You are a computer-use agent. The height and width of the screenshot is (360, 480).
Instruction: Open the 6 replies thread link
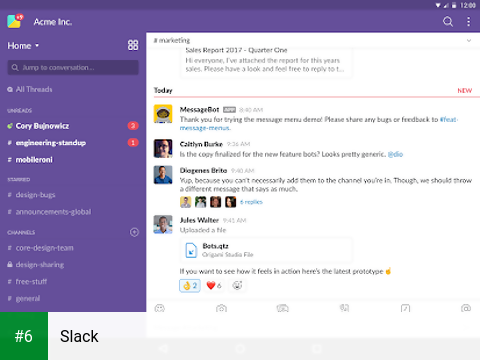pyautogui.click(x=251, y=202)
